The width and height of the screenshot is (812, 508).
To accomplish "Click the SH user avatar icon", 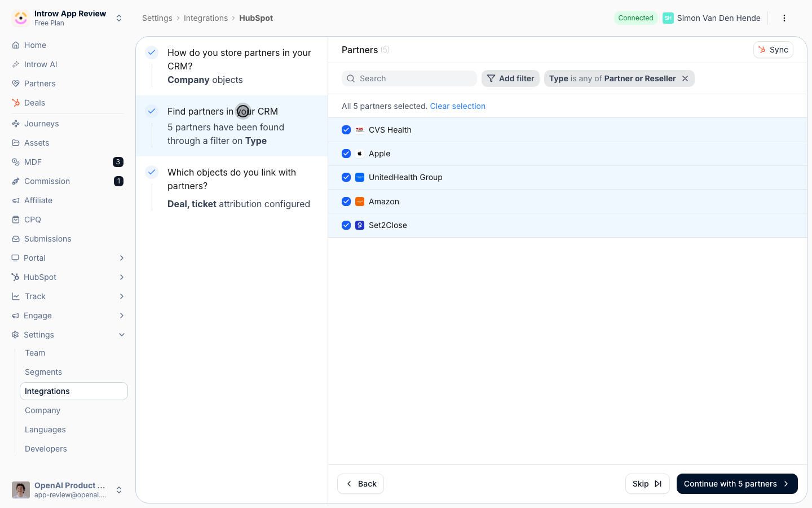I will click(668, 18).
